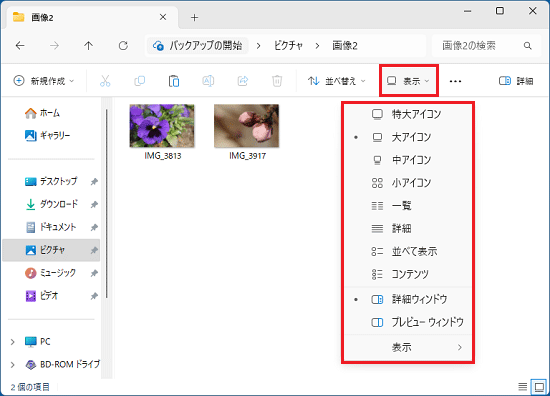
Task: Select 大アイコン view option
Action: (x=408, y=137)
